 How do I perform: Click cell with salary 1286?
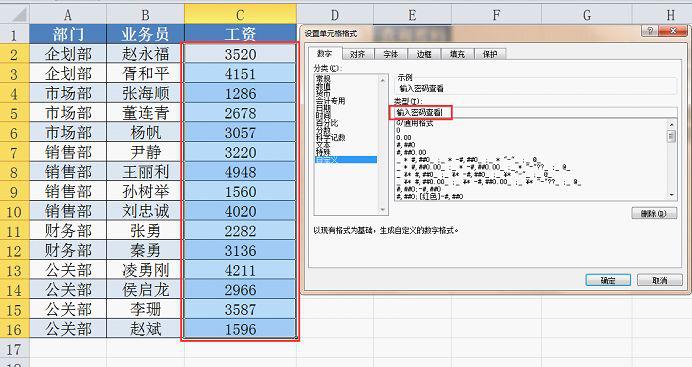point(240,93)
